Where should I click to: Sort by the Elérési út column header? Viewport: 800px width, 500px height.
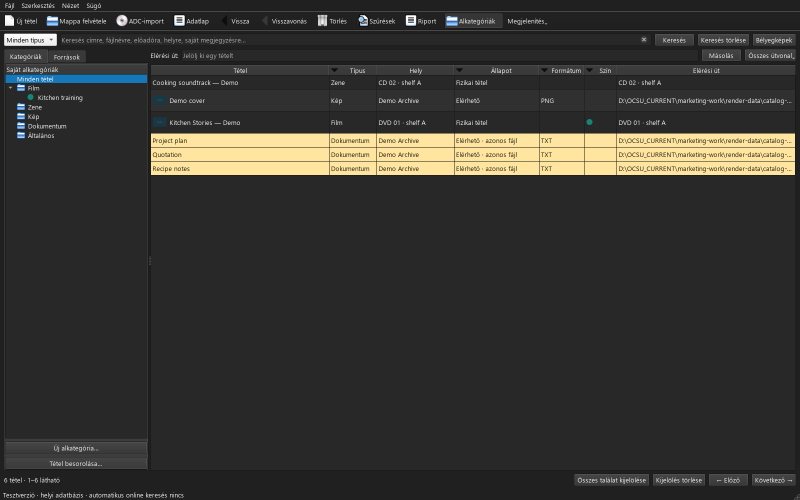(706, 70)
